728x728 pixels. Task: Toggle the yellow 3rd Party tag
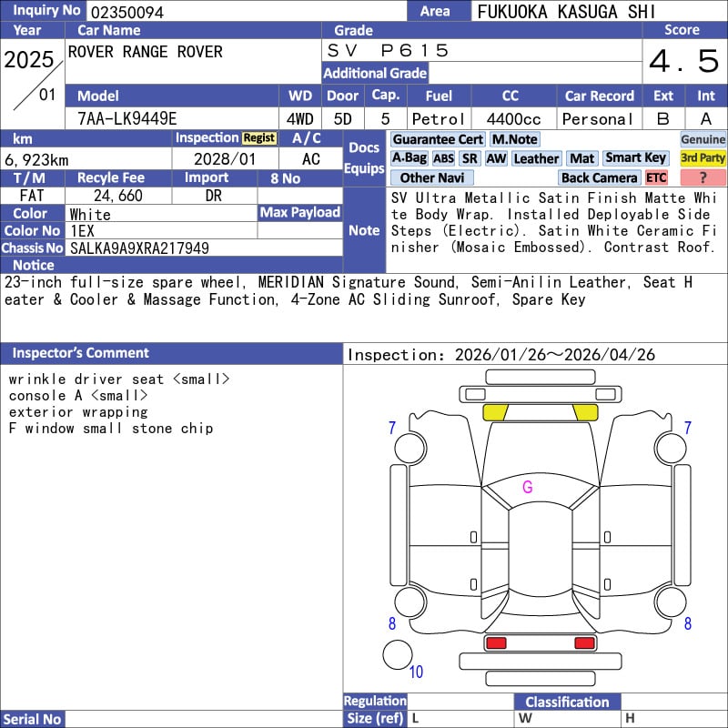703,158
